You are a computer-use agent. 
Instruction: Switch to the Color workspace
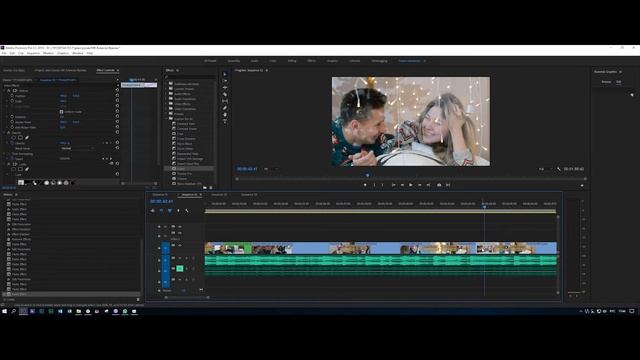pyautogui.click(x=273, y=61)
